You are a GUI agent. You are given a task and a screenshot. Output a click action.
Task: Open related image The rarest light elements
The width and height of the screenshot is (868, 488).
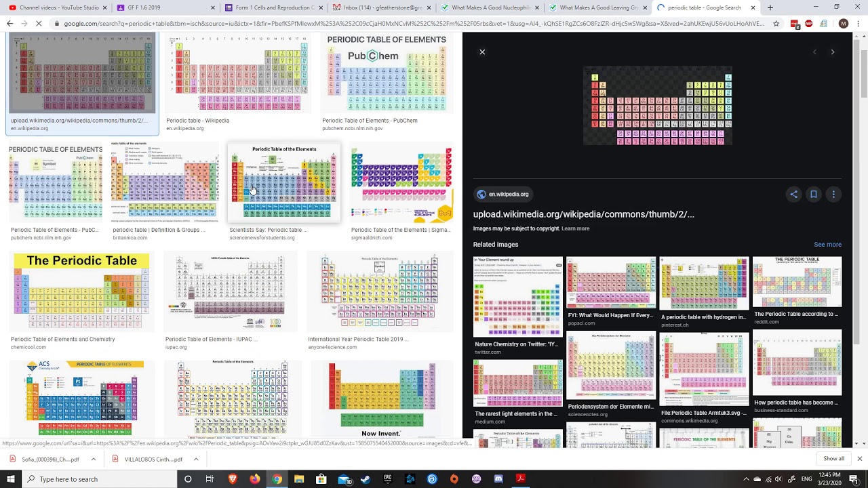pos(518,391)
